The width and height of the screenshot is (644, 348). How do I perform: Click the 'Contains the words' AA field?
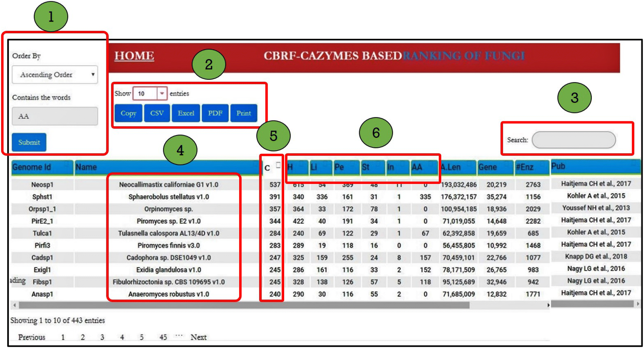55,116
